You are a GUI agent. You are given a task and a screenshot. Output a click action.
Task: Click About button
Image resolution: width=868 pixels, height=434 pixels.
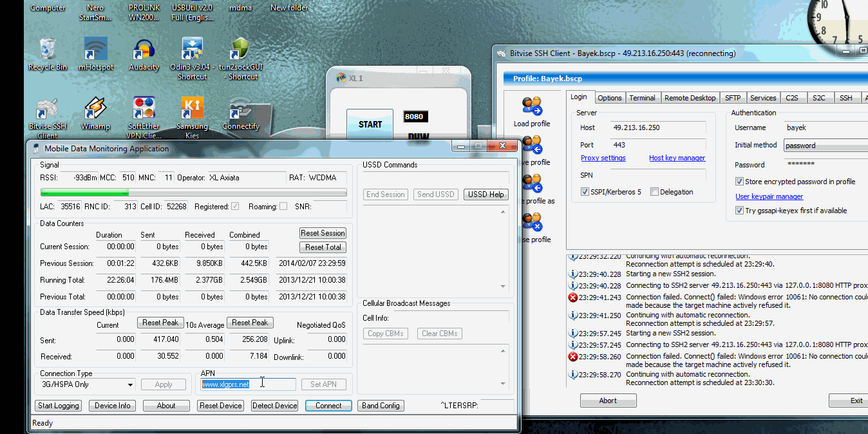point(166,406)
